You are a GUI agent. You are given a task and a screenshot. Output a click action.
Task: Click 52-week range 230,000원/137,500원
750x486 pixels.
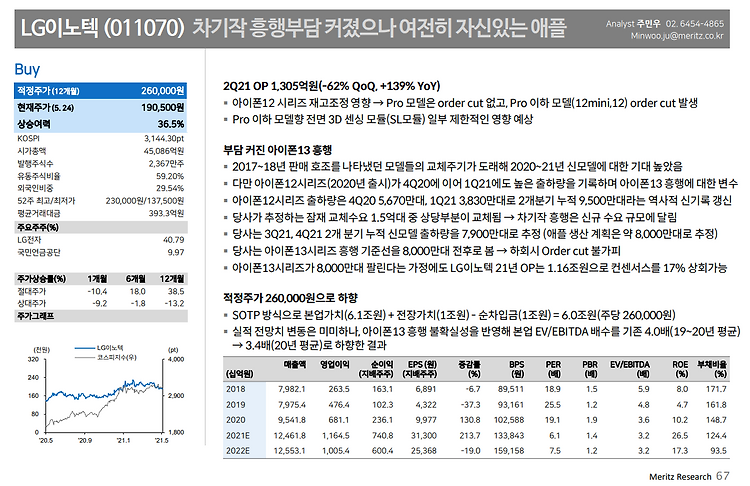coord(145,200)
